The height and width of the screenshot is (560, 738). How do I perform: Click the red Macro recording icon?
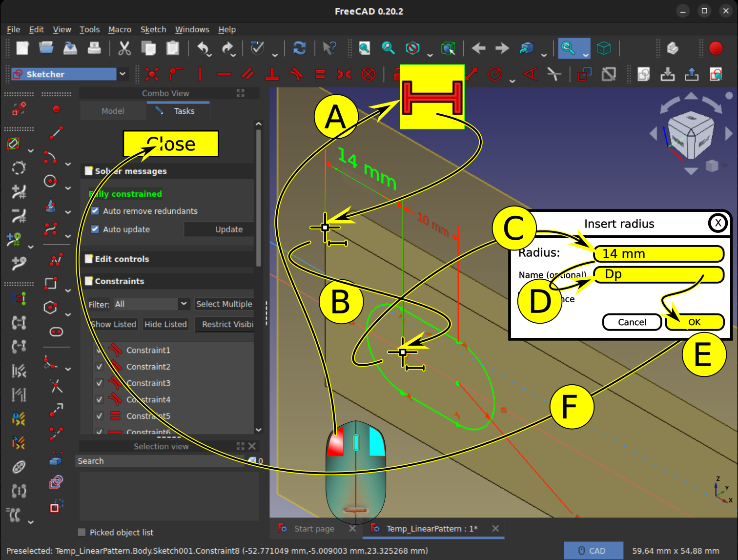[716, 48]
